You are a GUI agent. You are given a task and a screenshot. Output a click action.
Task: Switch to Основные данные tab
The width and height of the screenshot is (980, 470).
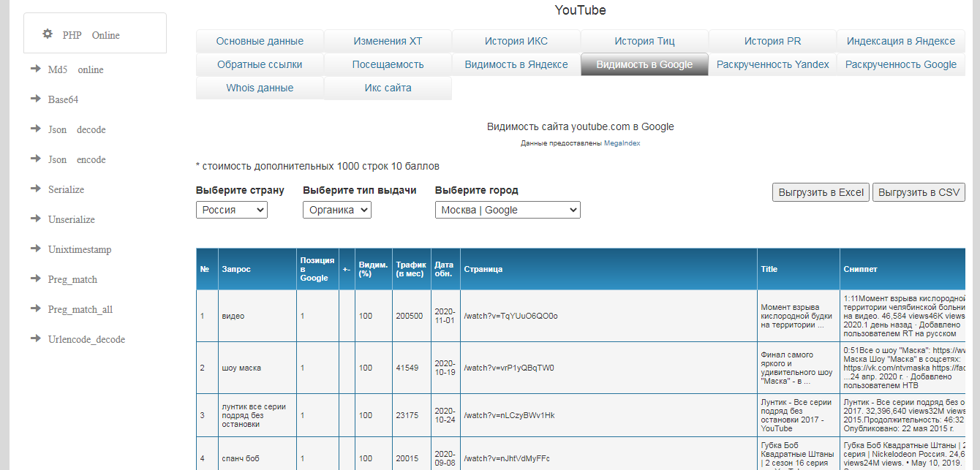coord(260,41)
